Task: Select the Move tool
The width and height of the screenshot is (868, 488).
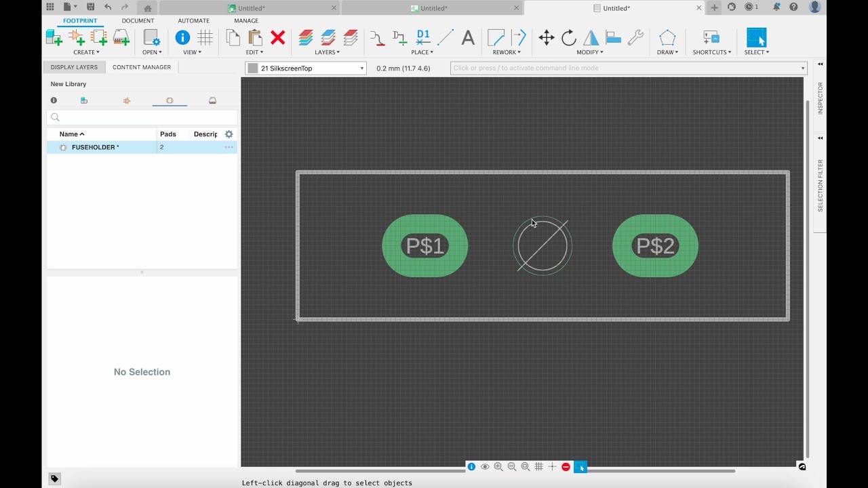Action: [547, 38]
